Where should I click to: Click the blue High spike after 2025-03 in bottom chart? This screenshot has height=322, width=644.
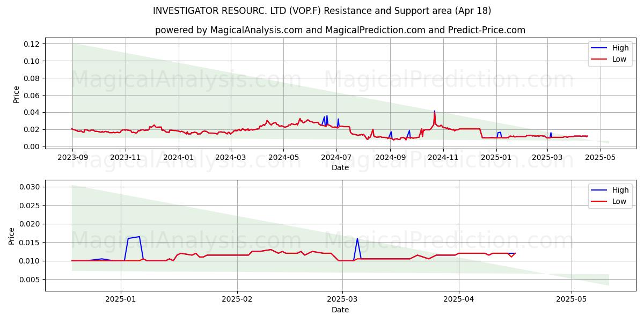(x=357, y=239)
